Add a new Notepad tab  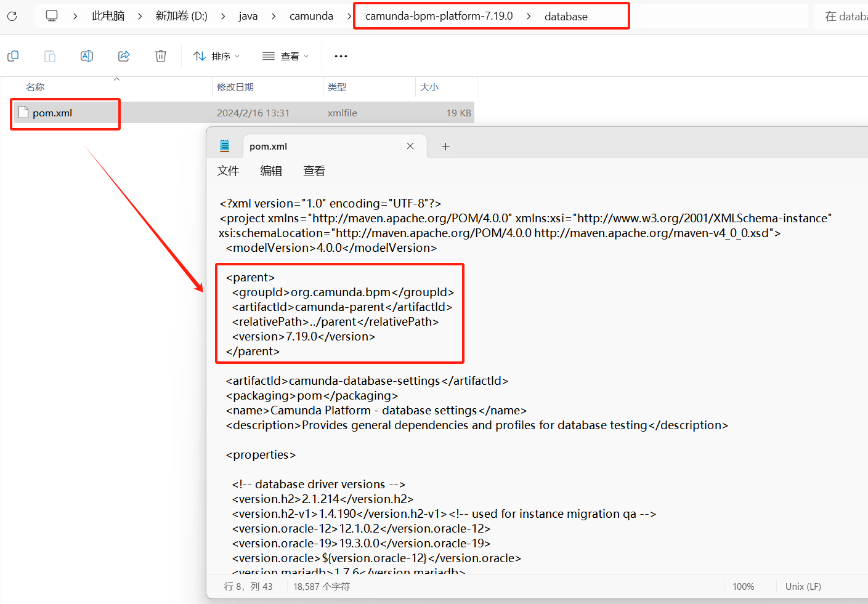pos(446,147)
